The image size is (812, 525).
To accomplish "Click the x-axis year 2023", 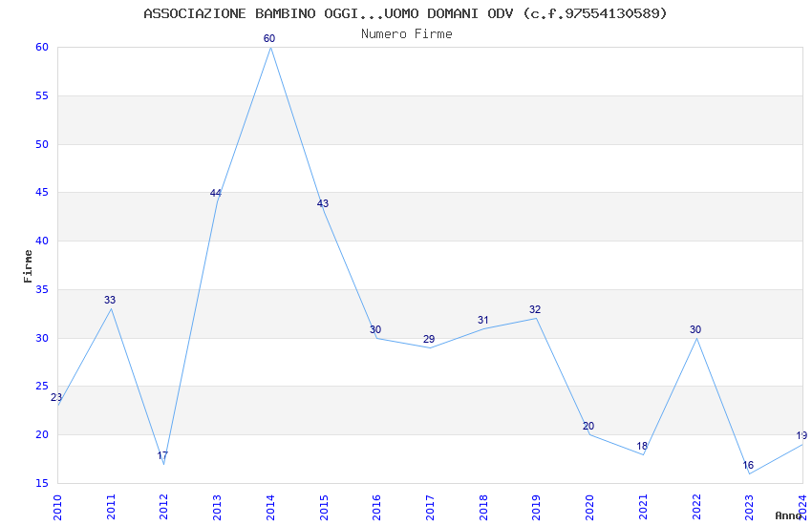I will tap(749, 508).
